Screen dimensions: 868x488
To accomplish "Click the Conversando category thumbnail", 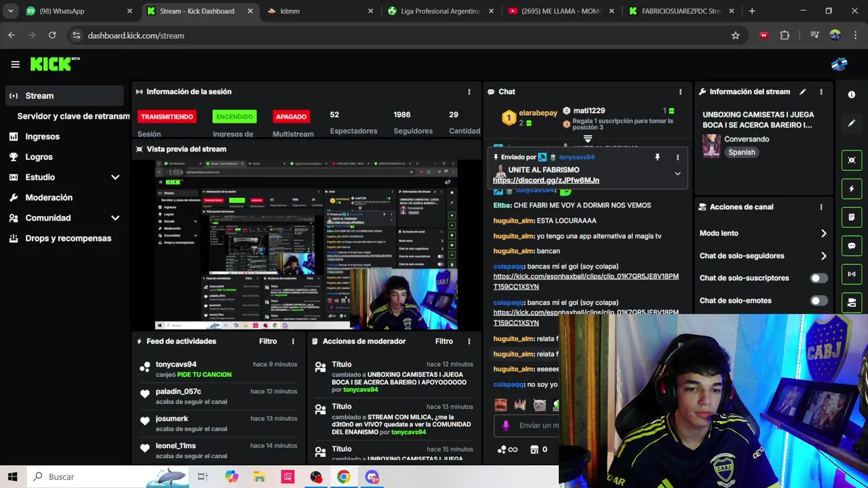I will pyautogui.click(x=711, y=146).
